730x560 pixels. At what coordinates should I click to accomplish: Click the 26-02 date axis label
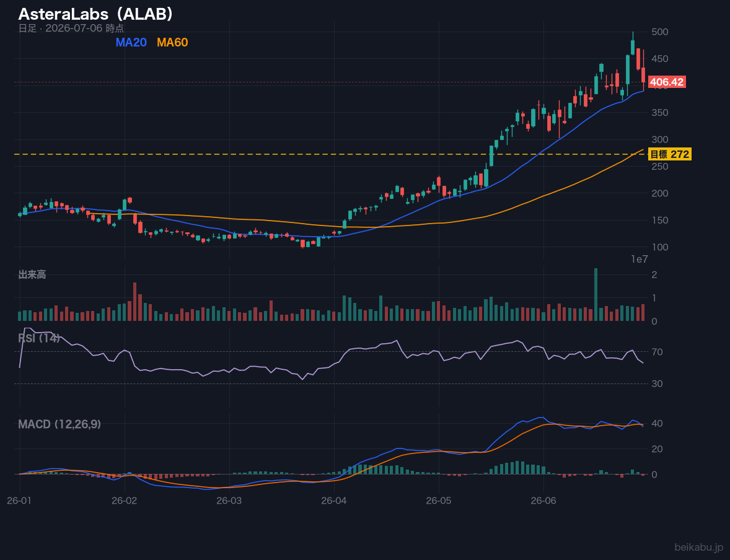click(125, 501)
